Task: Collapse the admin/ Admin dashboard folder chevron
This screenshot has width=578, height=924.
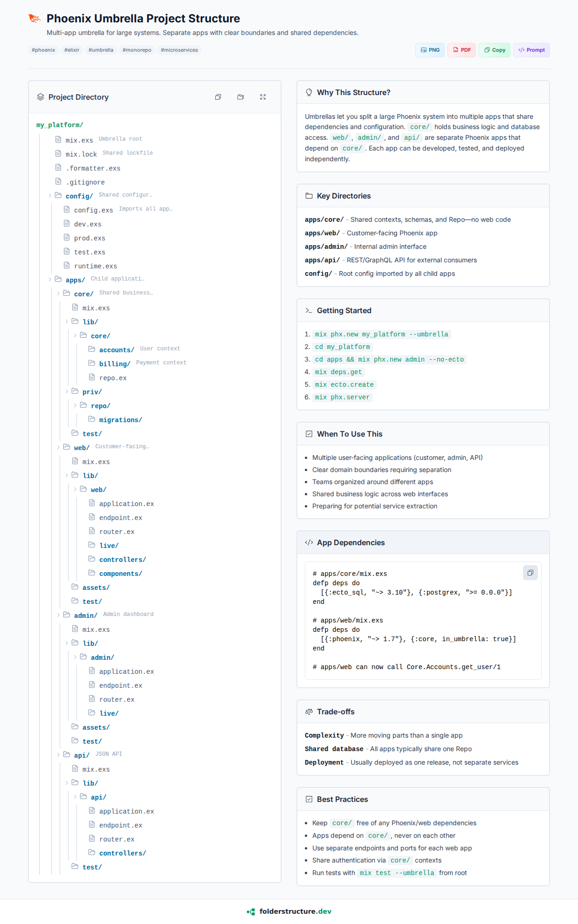Action: 58,615
